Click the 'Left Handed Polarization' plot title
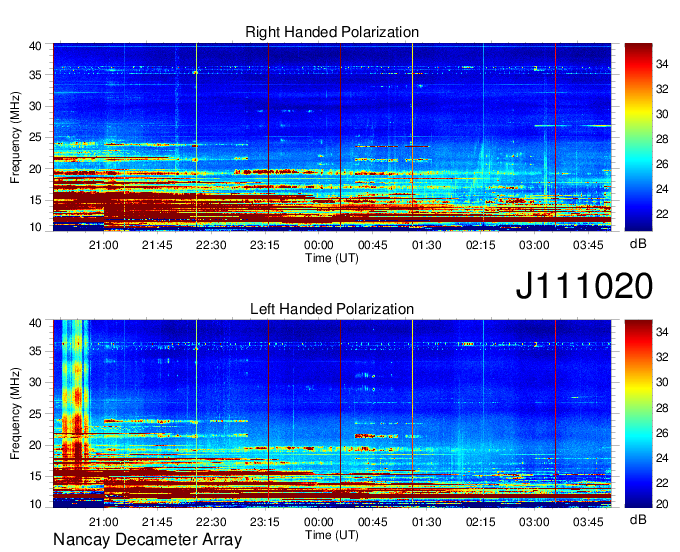This screenshot has height=552, width=680. [x=332, y=309]
